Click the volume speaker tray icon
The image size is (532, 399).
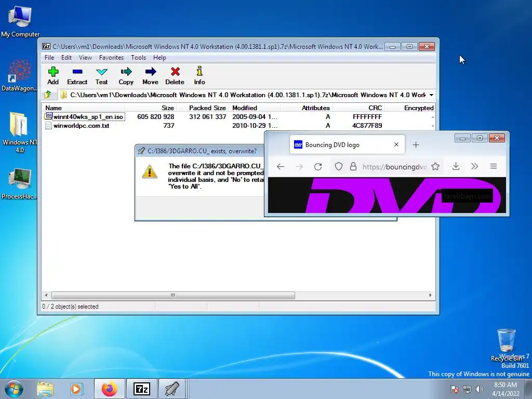(479, 389)
